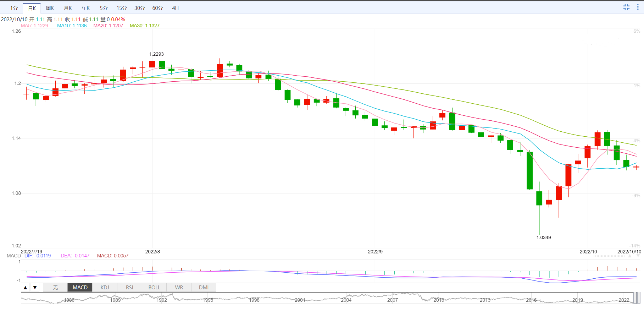Select the KDJ indicator button
The width and height of the screenshot is (644, 311).
pos(105,288)
